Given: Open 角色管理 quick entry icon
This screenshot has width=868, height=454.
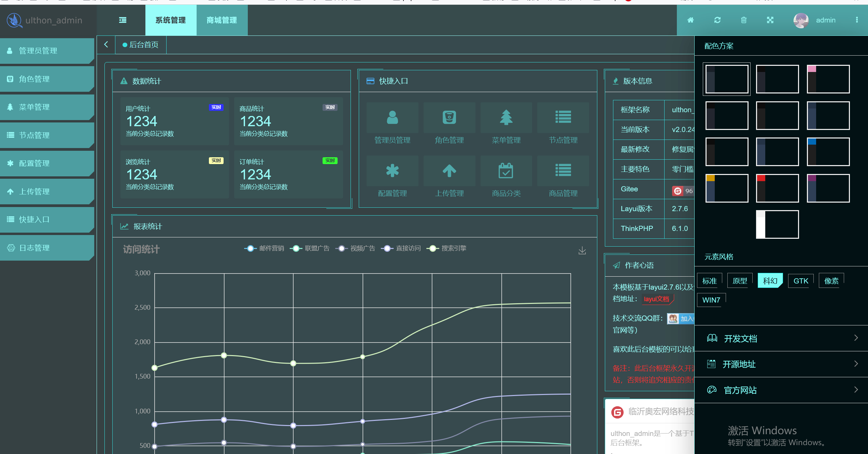Looking at the screenshot, I should 449,117.
